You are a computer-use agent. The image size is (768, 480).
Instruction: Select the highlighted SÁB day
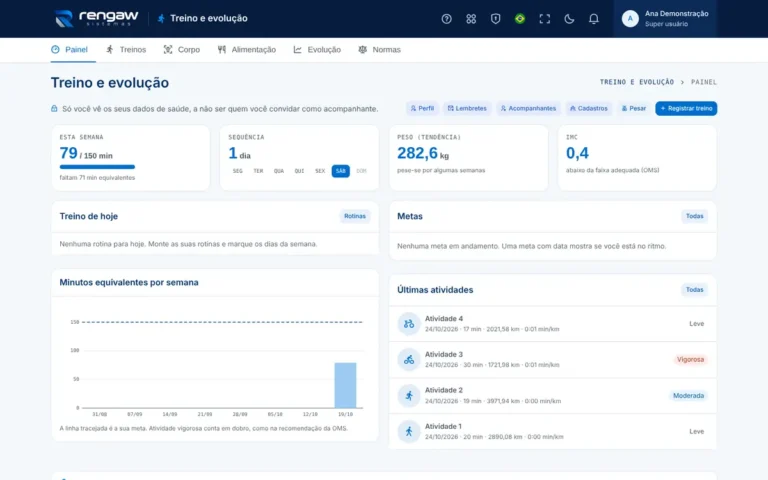(340, 171)
